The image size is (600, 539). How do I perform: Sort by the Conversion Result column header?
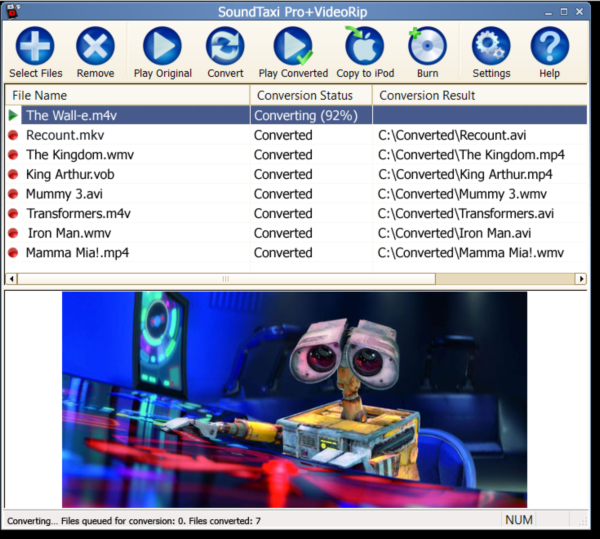(480, 95)
